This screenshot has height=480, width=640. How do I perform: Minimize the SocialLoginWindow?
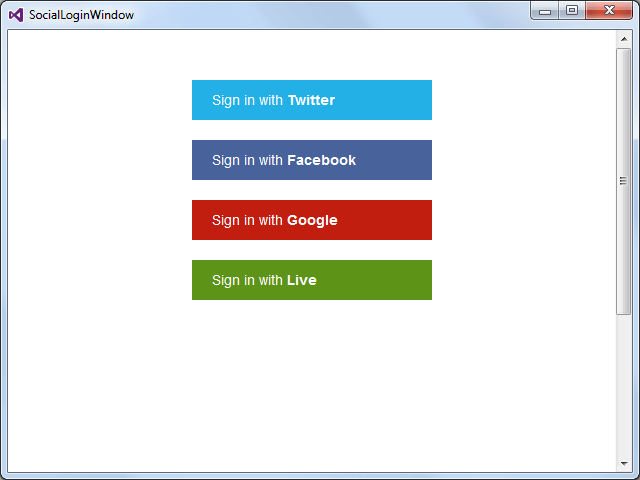tap(545, 11)
